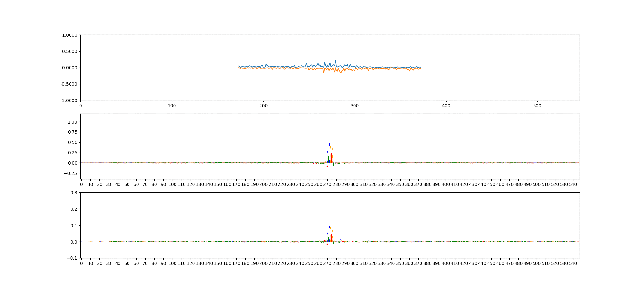This screenshot has width=644, height=290.
Task: Select the 0.75 y-axis label in middle plot
Action: pyautogui.click(x=72, y=132)
